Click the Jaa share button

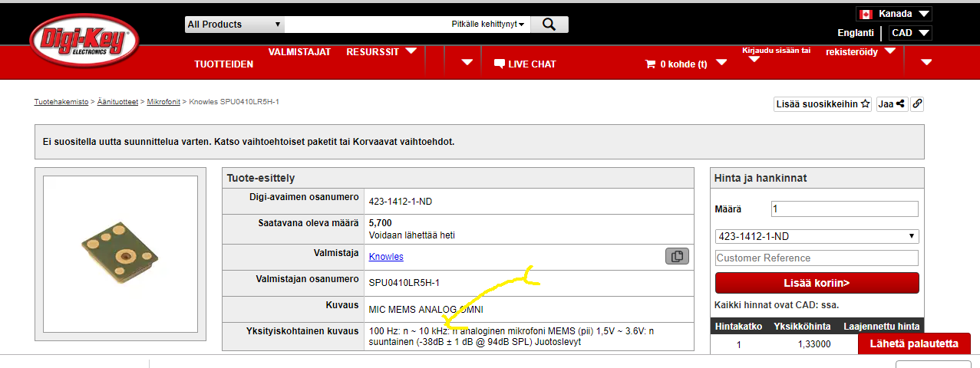coord(892,104)
